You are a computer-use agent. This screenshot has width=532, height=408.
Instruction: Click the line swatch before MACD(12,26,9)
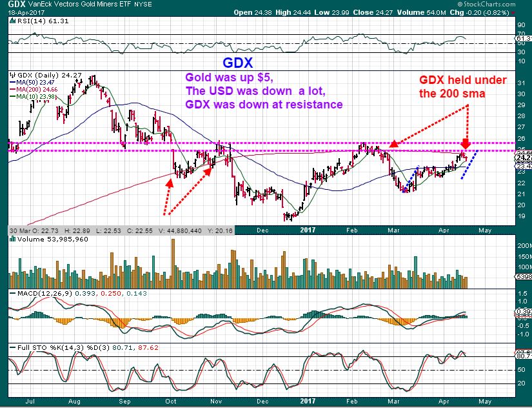pos(13,293)
